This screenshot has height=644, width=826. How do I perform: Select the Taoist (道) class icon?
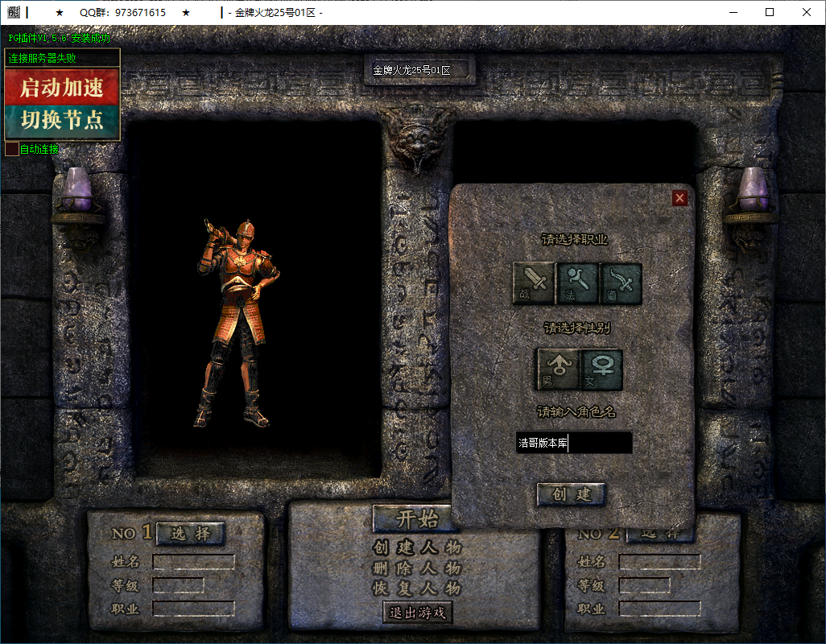pyautogui.click(x=621, y=283)
